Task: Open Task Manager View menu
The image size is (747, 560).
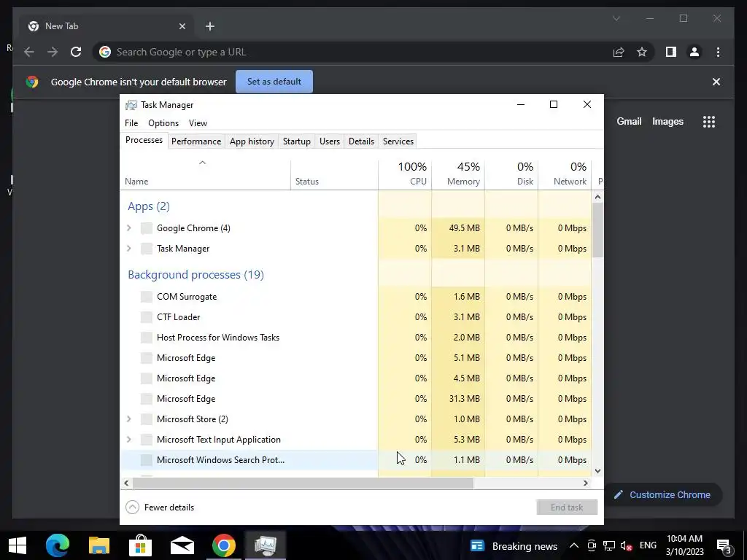Action: (198, 122)
